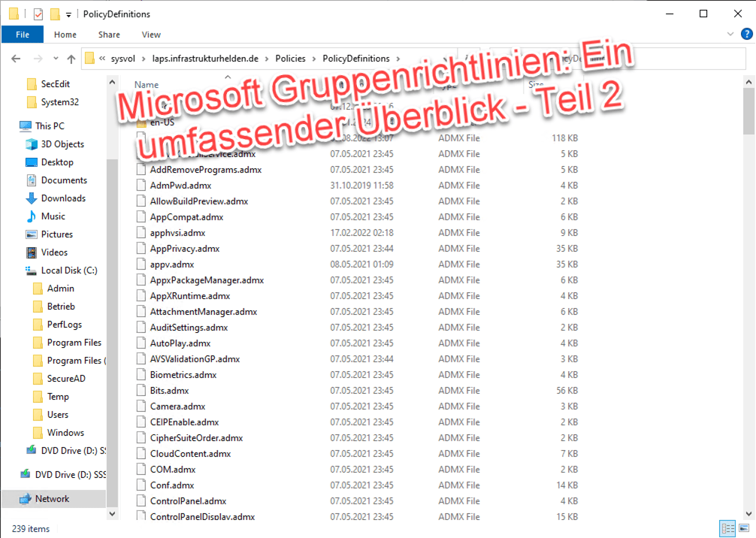The image size is (756, 538).
Task: Expand chevron after PolicyDefinitions breadcrumb
Action: 398,59
